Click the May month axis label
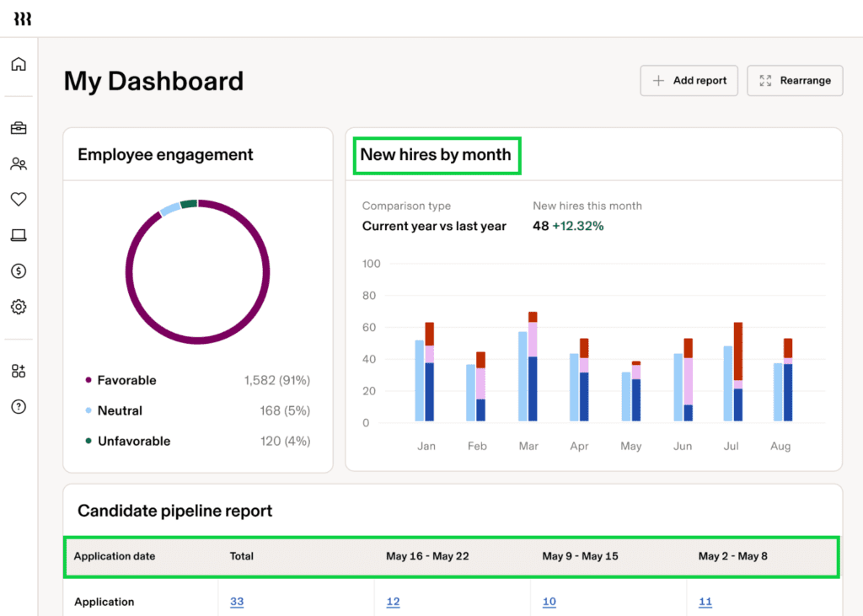 tap(630, 447)
